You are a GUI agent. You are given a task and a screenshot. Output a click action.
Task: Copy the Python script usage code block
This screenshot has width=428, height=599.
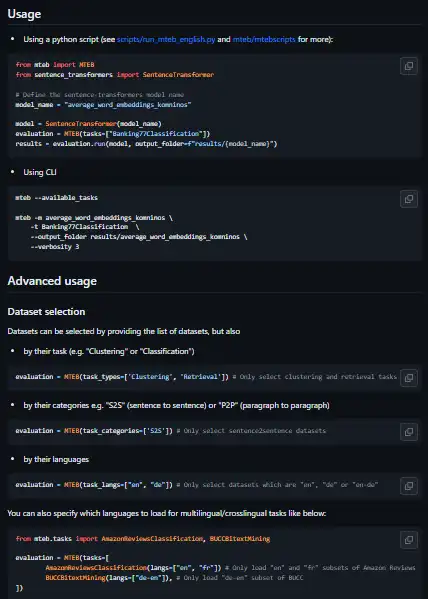(x=409, y=66)
